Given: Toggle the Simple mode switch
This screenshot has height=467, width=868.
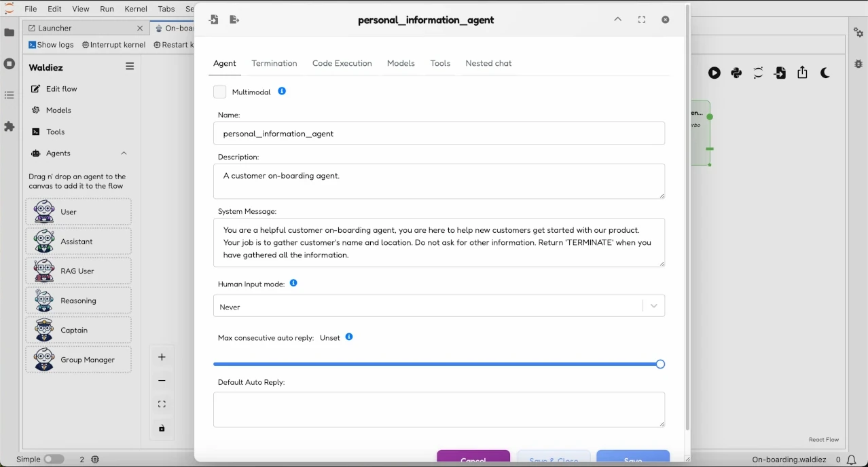Looking at the screenshot, I should click(x=54, y=460).
